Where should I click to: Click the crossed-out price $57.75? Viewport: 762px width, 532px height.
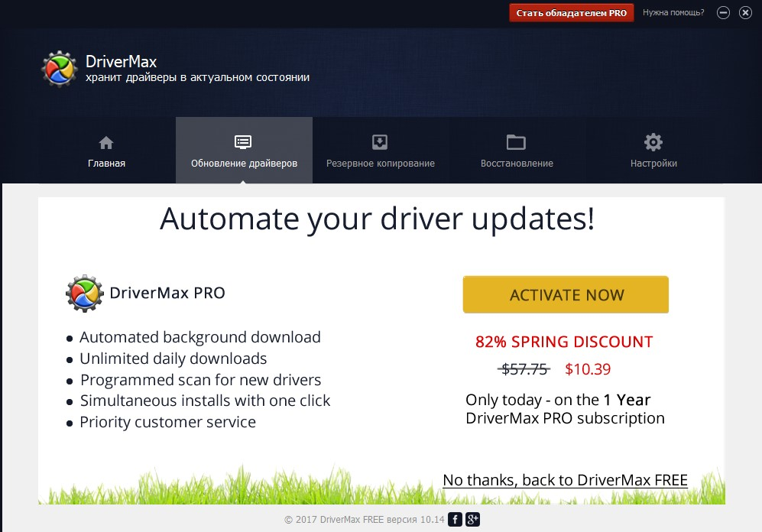(x=524, y=369)
